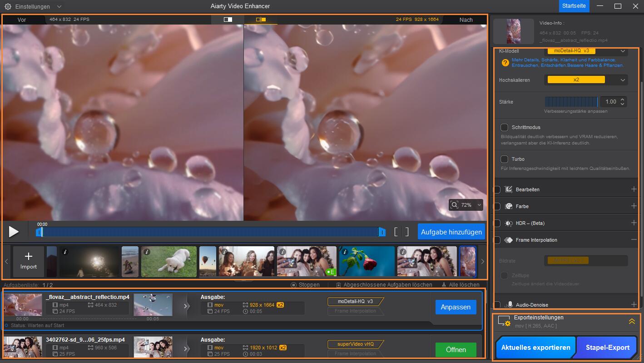Switch to single view comparison mode
This screenshot has width=644, height=363.
tap(228, 20)
